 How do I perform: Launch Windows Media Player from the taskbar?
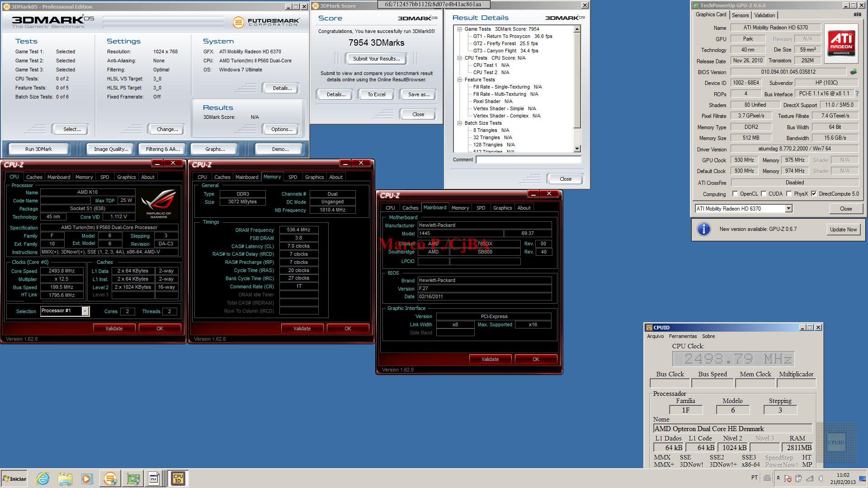(87, 479)
